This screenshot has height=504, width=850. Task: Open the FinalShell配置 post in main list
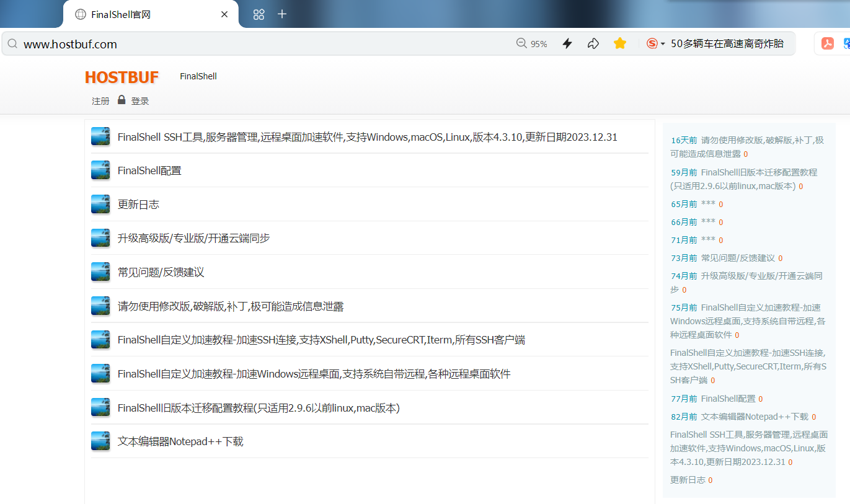click(x=149, y=170)
